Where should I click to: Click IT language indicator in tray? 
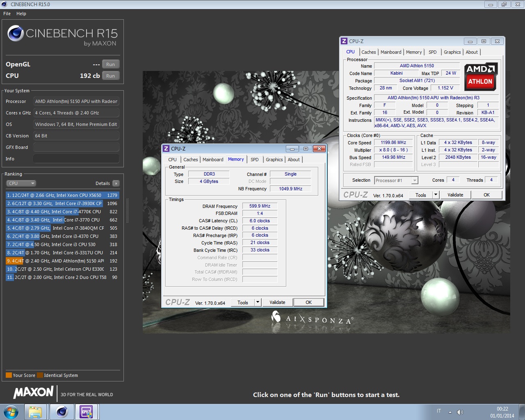[439, 411]
